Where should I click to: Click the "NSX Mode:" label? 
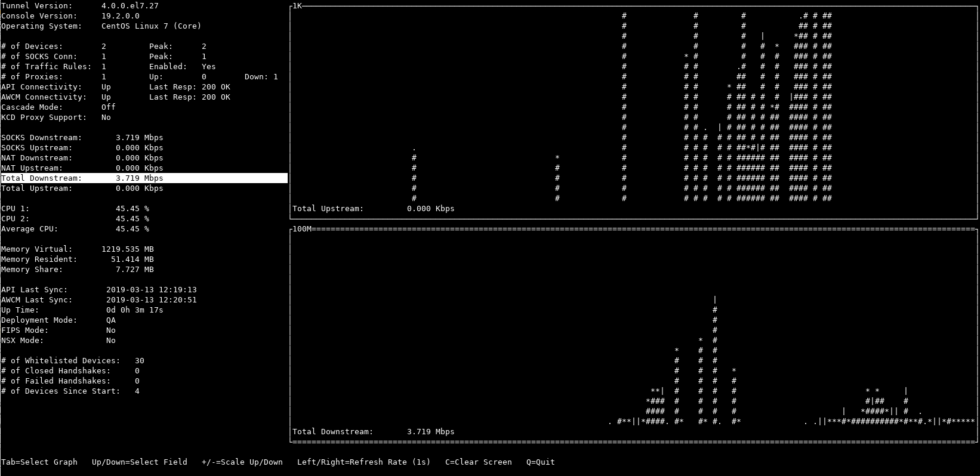tap(23, 341)
